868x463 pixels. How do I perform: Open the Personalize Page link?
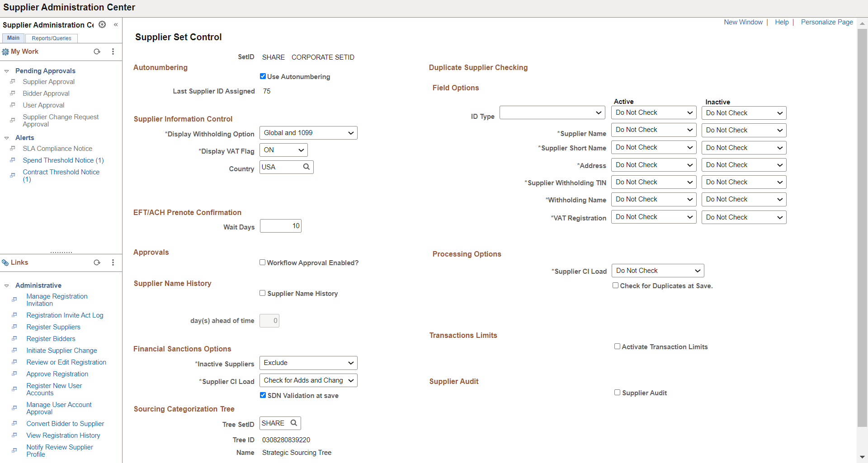[827, 22]
